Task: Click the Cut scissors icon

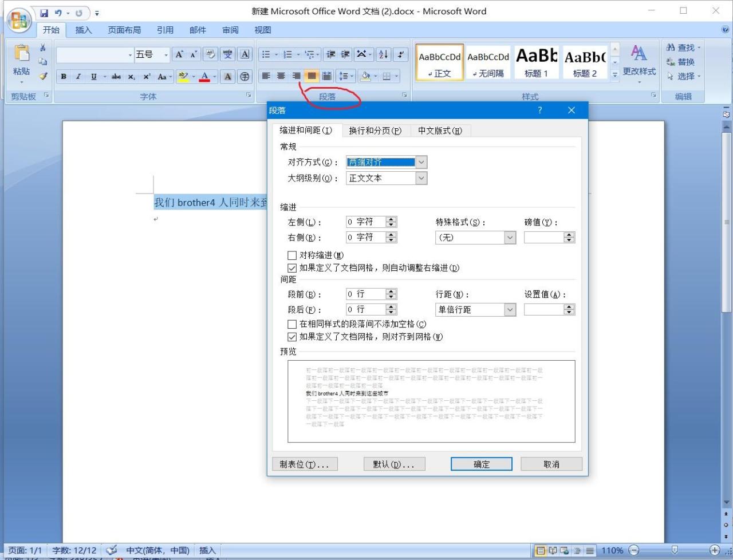Action: coord(42,48)
